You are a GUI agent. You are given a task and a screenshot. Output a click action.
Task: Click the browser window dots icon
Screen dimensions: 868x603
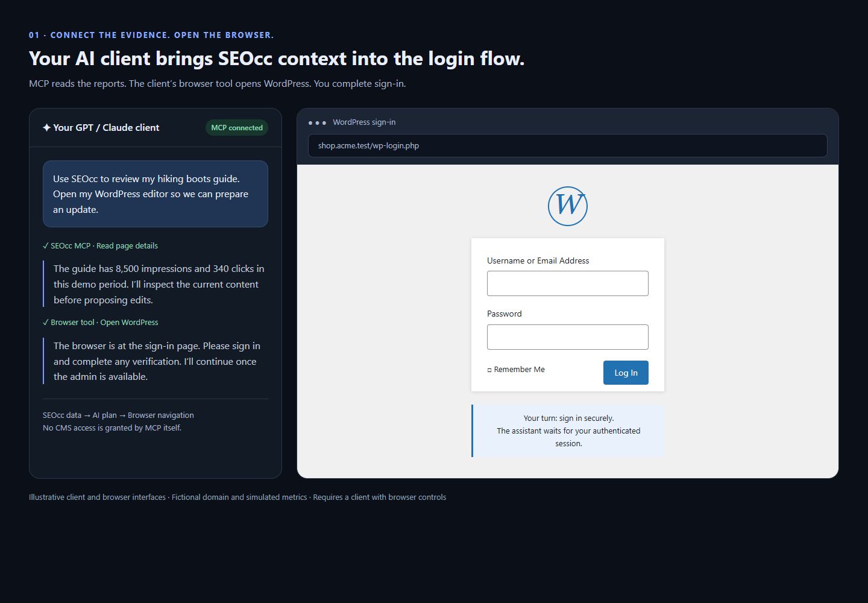tap(317, 122)
